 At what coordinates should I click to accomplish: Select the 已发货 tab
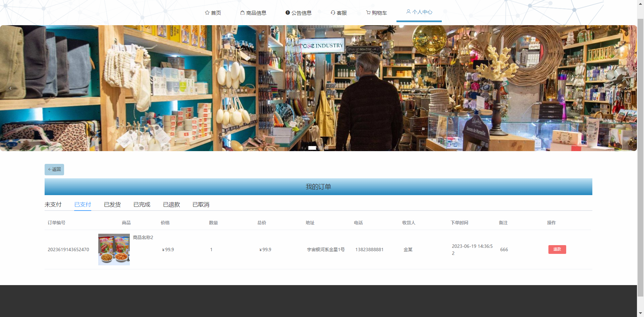point(112,205)
